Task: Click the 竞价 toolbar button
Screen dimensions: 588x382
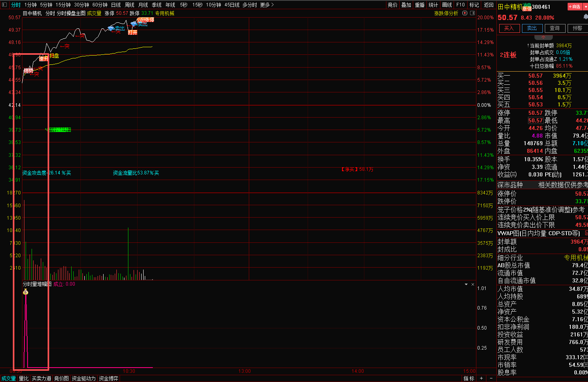Action: tap(393, 5)
